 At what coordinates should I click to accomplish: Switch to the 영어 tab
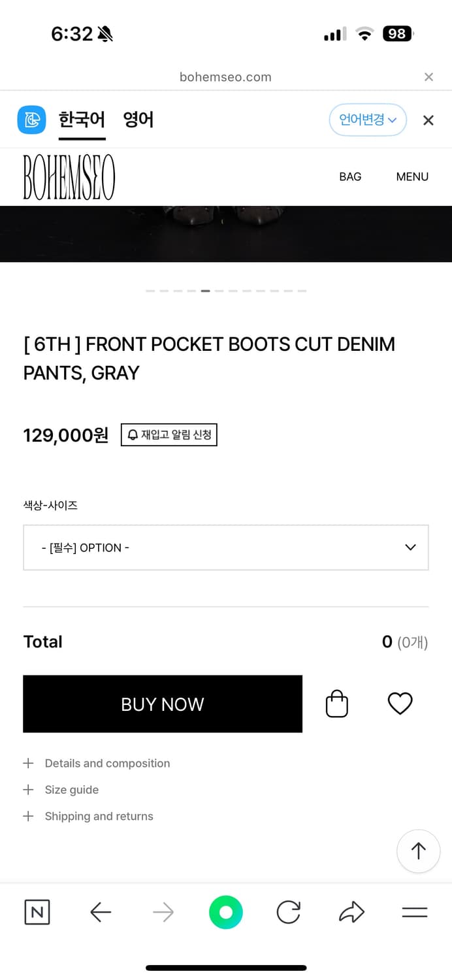(x=138, y=120)
